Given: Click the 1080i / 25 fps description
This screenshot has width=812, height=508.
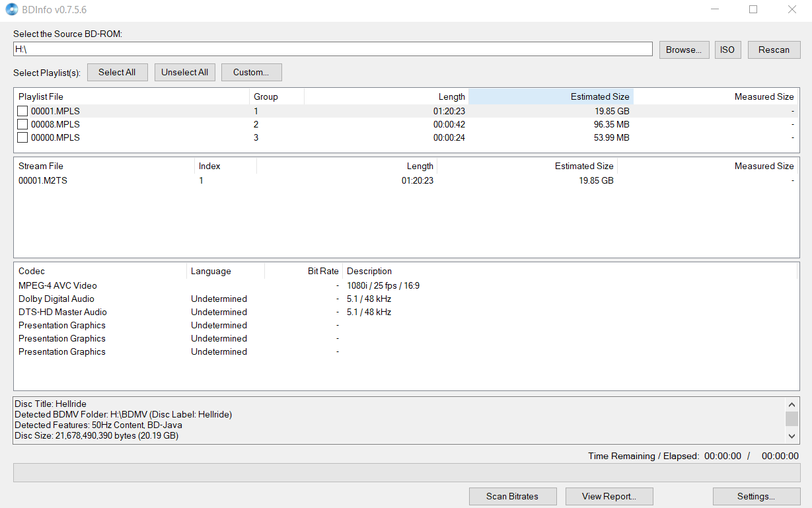Looking at the screenshot, I should (x=383, y=285).
